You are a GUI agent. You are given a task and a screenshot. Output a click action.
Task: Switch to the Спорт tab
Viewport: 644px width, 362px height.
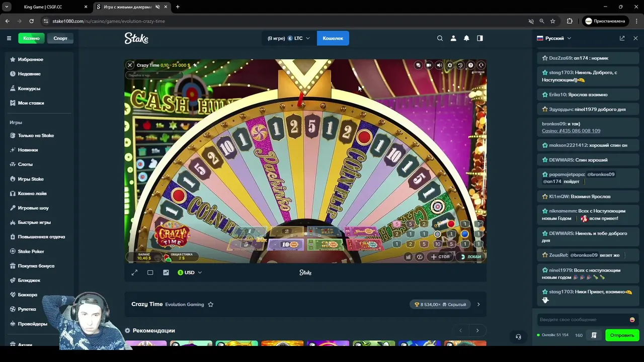60,38
